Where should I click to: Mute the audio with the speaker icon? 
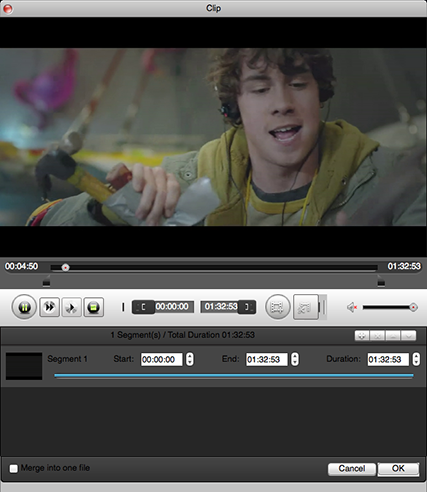tap(352, 307)
